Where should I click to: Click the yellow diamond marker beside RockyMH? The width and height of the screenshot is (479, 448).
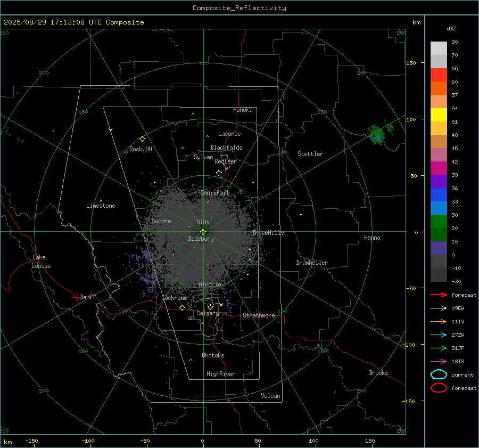142,139
